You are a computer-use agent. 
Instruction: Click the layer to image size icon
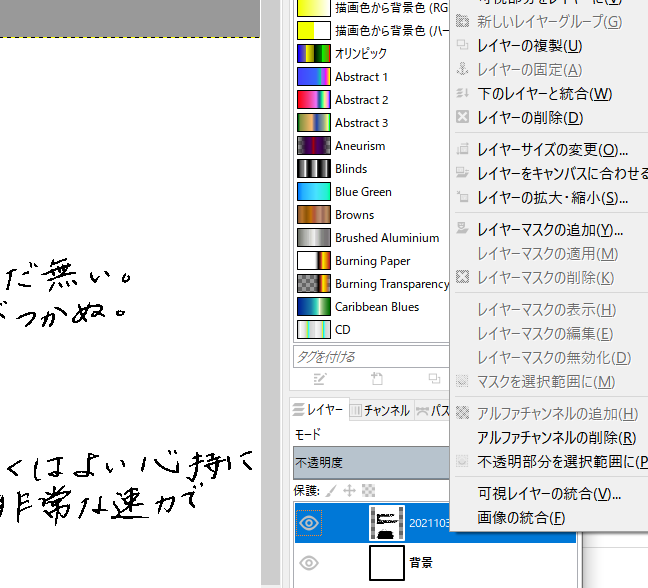(x=462, y=173)
